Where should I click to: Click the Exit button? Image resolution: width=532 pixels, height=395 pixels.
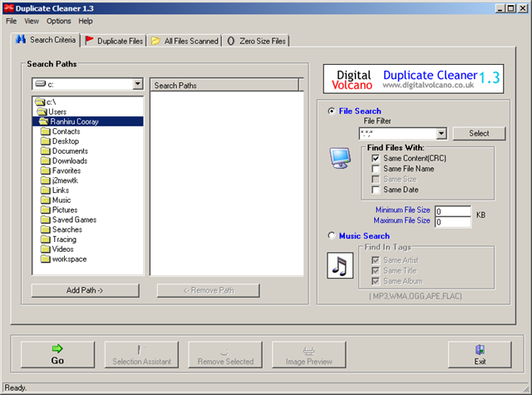tap(480, 354)
